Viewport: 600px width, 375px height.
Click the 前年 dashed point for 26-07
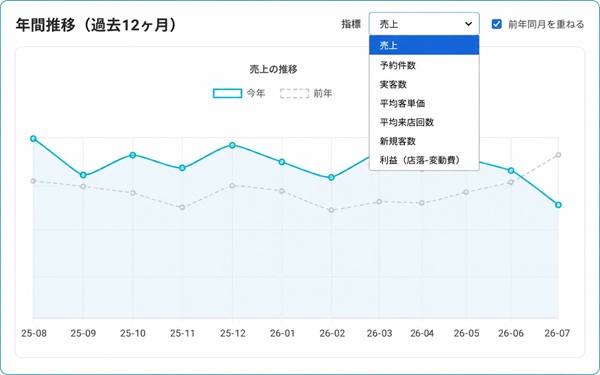pos(558,155)
